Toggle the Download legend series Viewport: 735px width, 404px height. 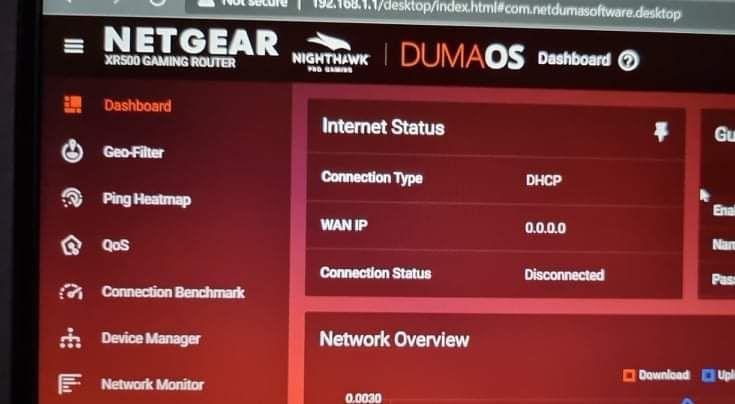(x=656, y=375)
